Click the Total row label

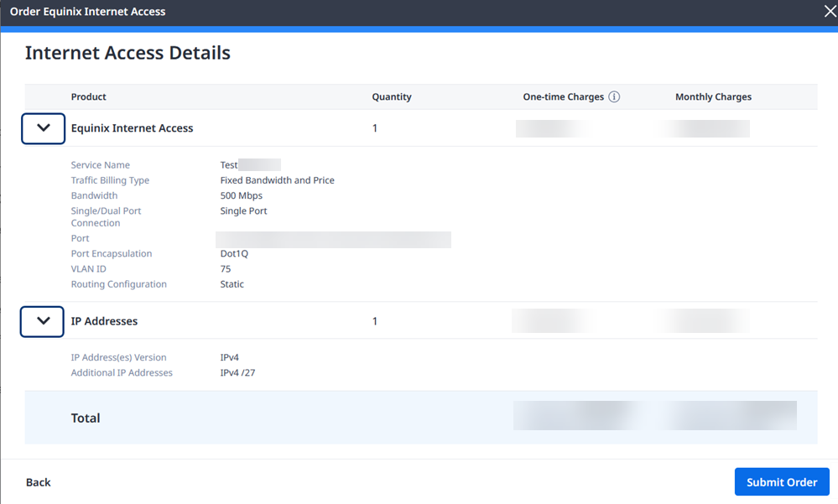coord(86,418)
